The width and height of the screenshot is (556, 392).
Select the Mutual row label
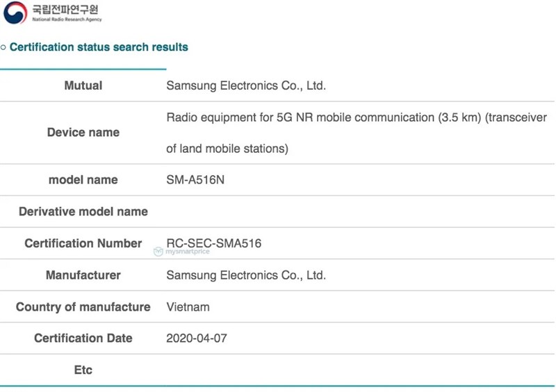coord(83,86)
